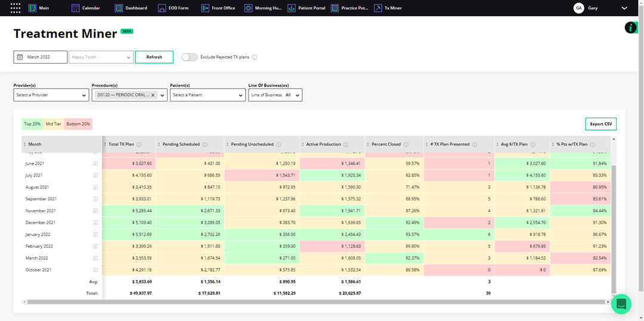Toggle Exclude Rejected TX plans switch

(x=190, y=57)
